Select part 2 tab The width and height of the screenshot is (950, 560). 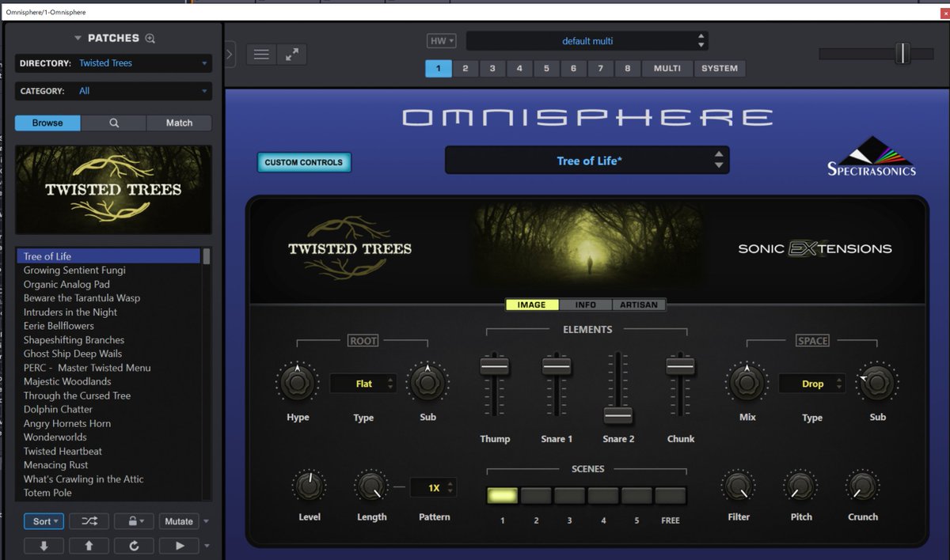click(465, 68)
